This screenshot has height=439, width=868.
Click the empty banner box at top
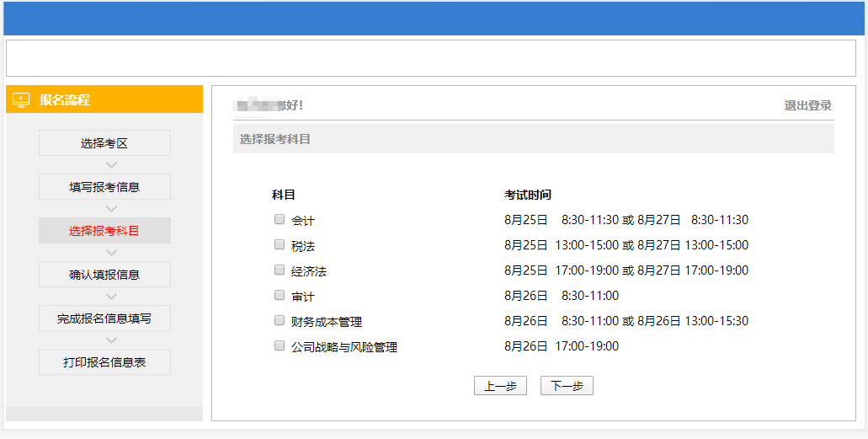coord(430,58)
